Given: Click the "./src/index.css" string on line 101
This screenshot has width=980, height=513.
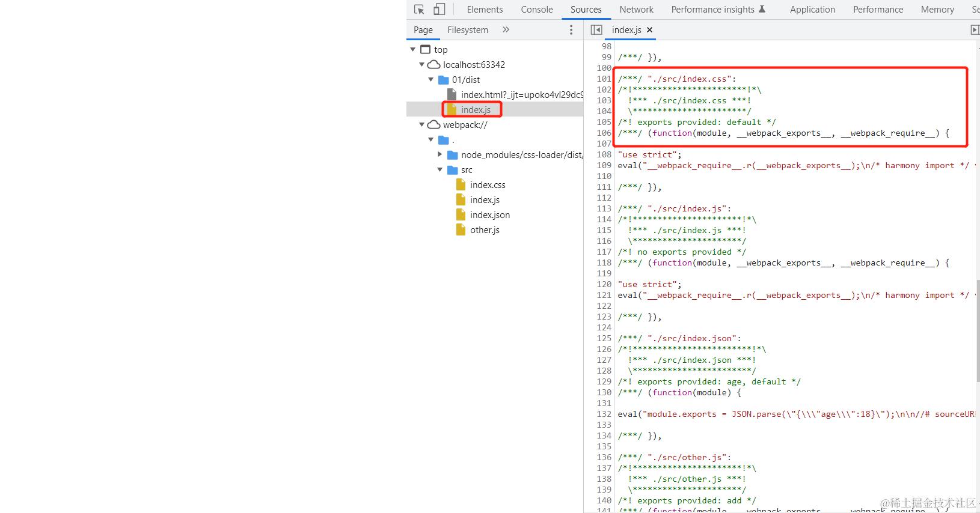Looking at the screenshot, I should [x=689, y=79].
